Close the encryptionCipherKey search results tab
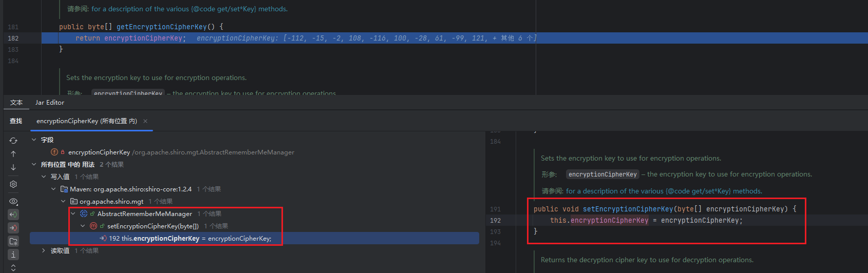Screen dimensions: 868x273 point(145,121)
